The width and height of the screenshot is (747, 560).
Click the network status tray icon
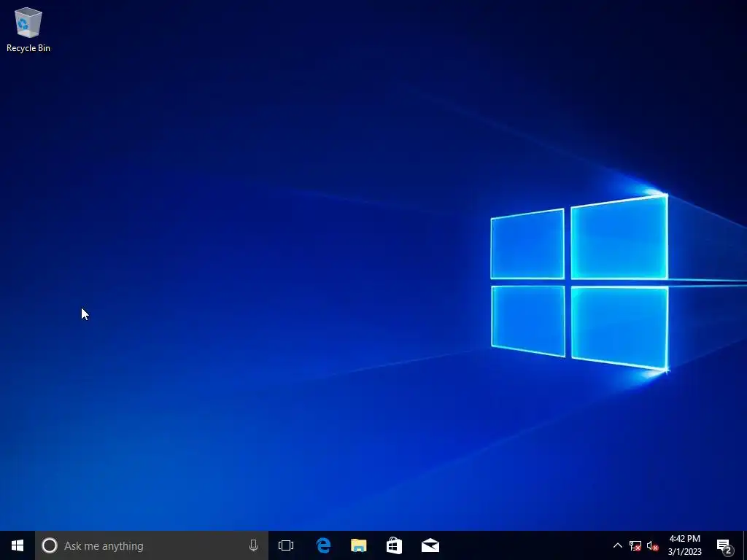(635, 545)
